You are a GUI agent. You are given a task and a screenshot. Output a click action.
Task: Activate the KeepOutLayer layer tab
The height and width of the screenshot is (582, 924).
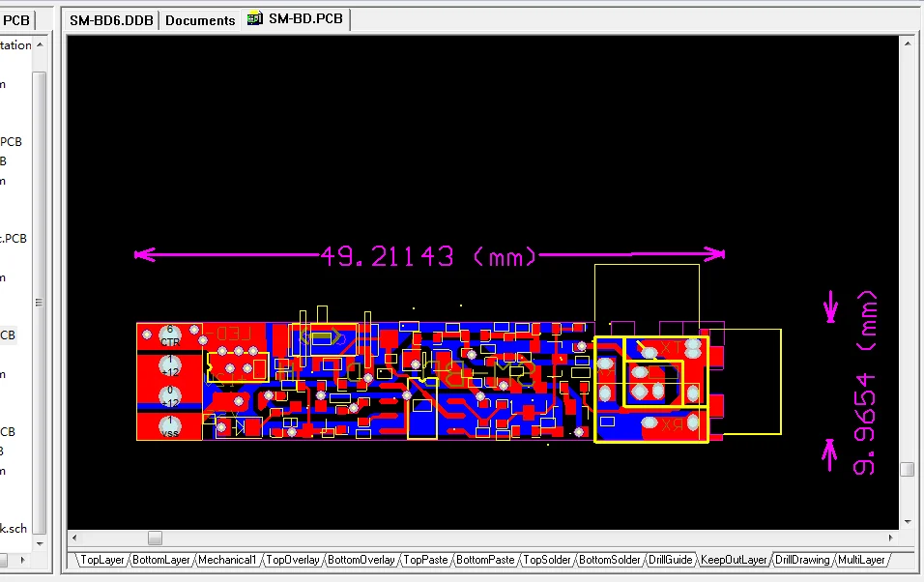734,560
